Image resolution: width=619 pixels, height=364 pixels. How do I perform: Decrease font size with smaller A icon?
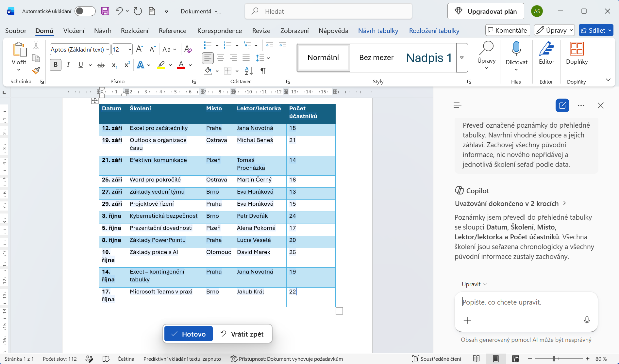tap(152, 49)
